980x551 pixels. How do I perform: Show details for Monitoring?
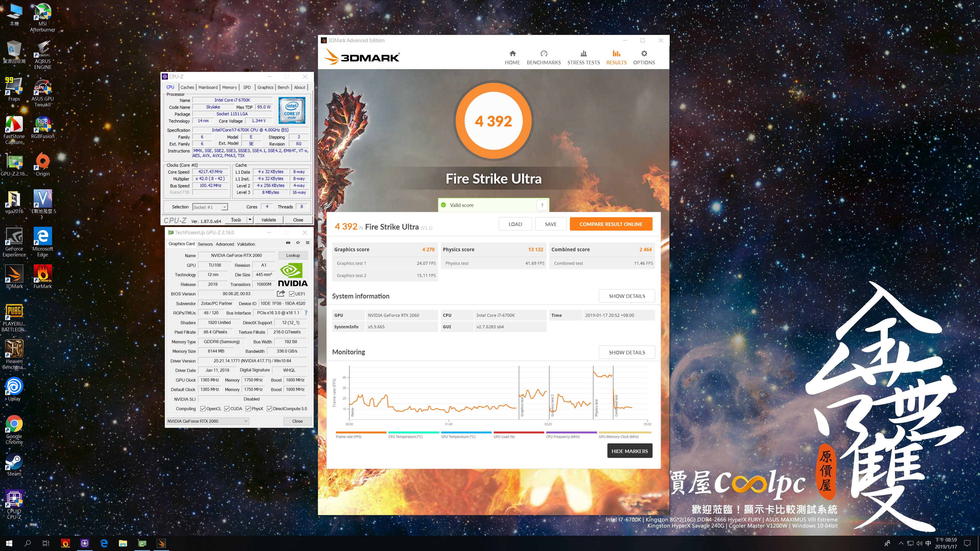click(627, 352)
